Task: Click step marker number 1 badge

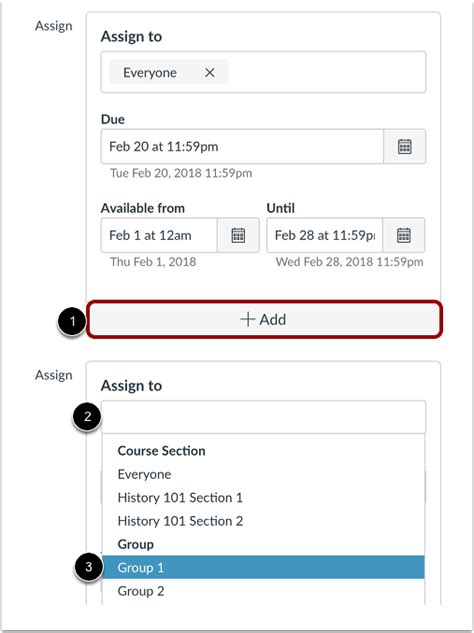Action: click(x=72, y=322)
